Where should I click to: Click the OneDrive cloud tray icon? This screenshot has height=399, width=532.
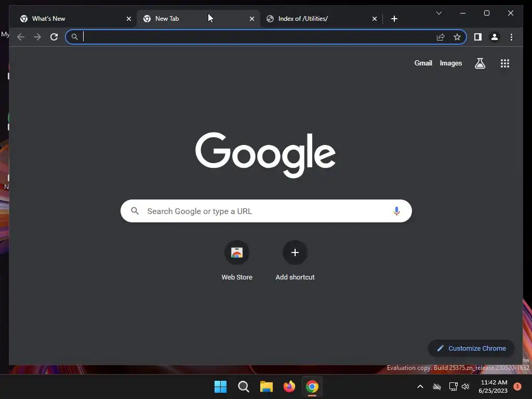tap(436, 387)
